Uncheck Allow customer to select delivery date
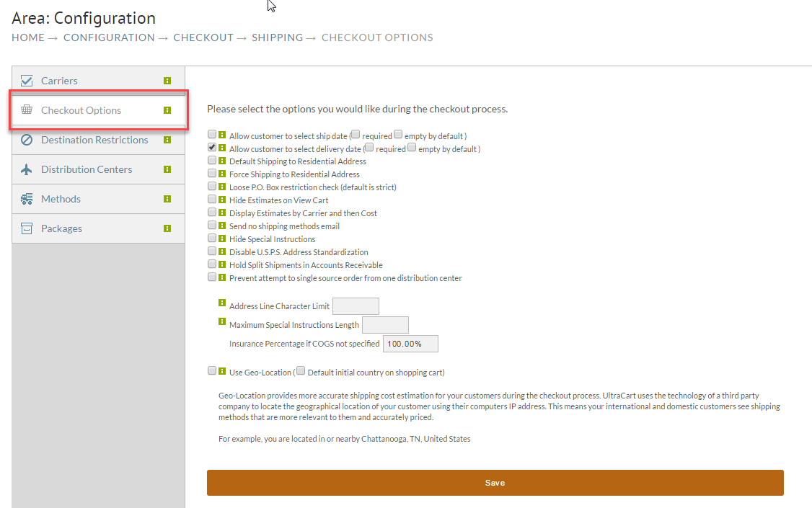This screenshot has height=508, width=812. coord(212,148)
